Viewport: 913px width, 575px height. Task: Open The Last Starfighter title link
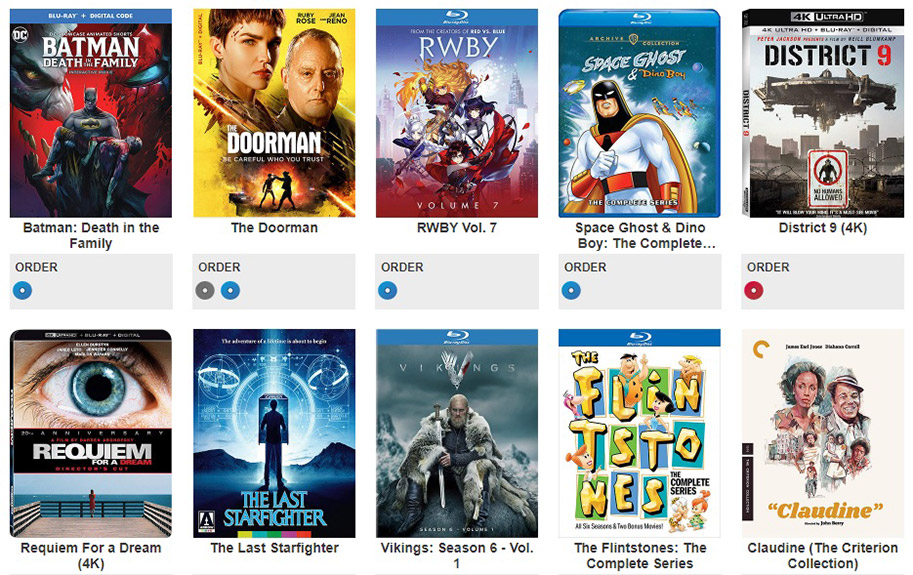click(x=274, y=548)
